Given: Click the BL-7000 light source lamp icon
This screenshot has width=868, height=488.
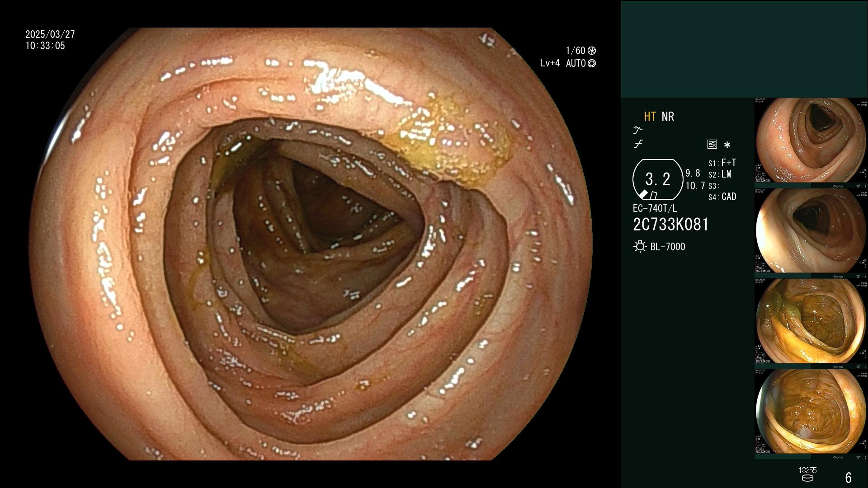Looking at the screenshot, I should click(640, 247).
